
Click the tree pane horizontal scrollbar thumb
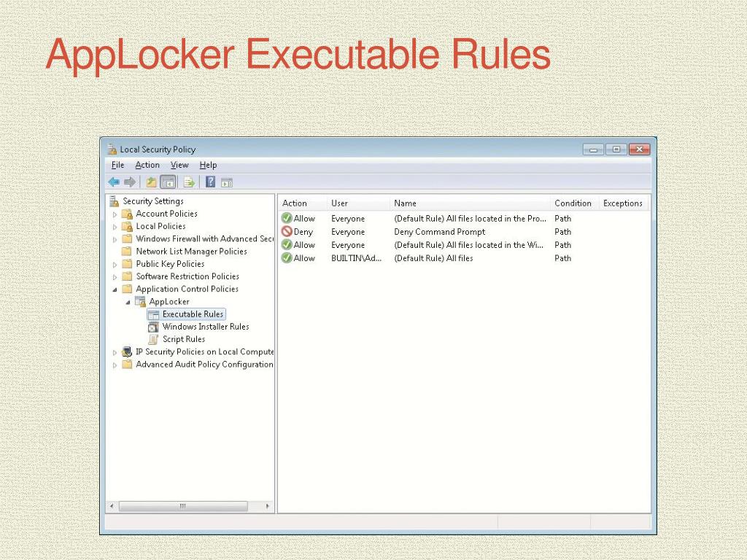click(183, 506)
